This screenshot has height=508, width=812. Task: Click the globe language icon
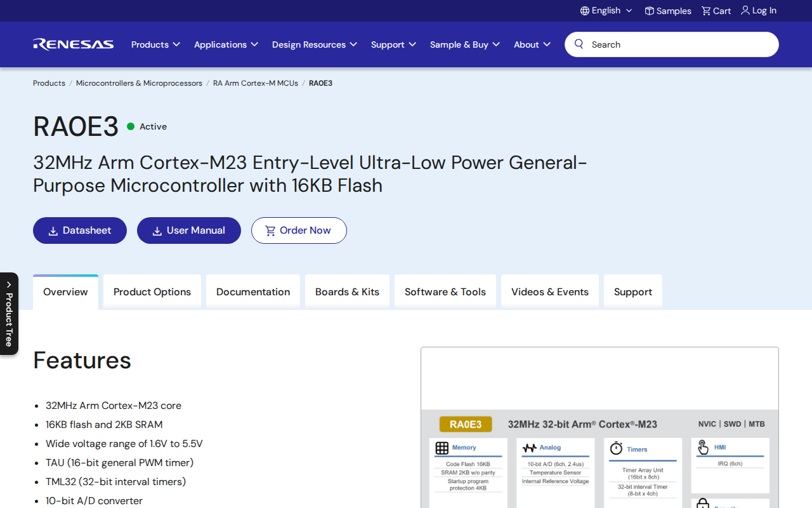[x=585, y=11]
